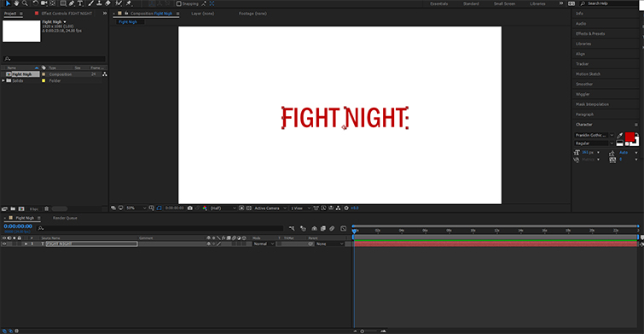Open the Effects & Presets panel
This screenshot has width=644, height=334.
click(x=590, y=33)
